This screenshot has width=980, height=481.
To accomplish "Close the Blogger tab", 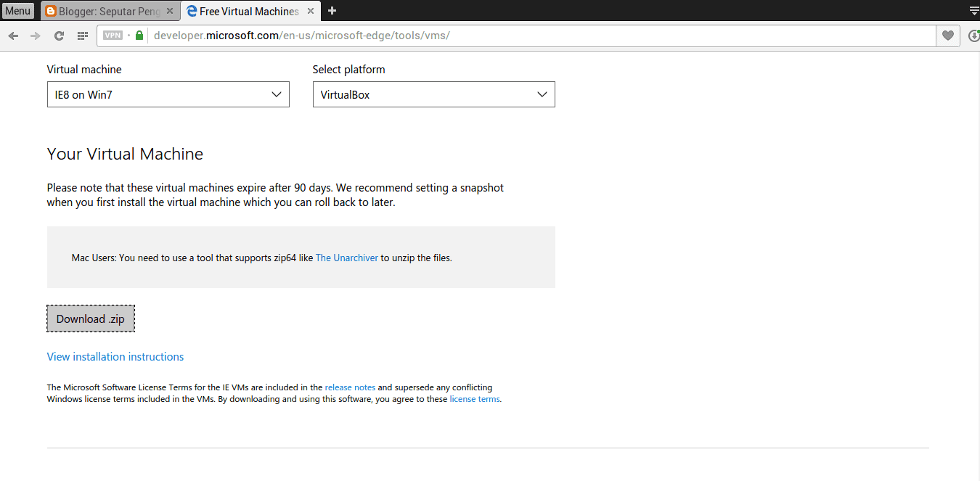I will pyautogui.click(x=170, y=11).
